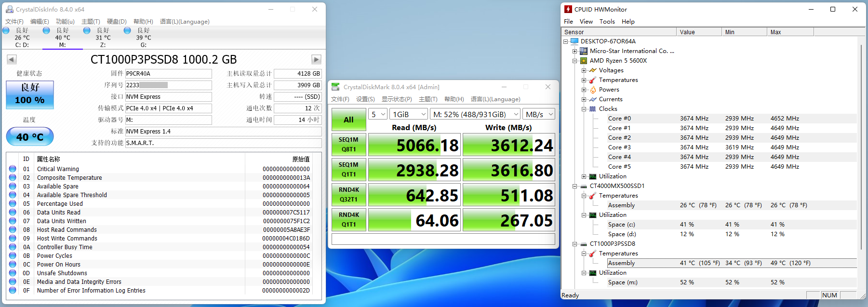This screenshot has height=307, width=868.
Task: Run the RND4K Q32T1 test
Action: click(349, 195)
